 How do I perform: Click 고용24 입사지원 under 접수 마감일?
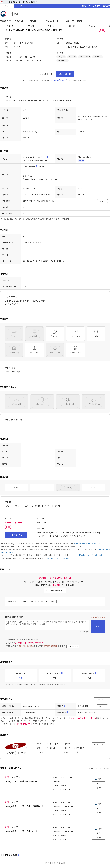pyautogui.click(x=16, y=535)
